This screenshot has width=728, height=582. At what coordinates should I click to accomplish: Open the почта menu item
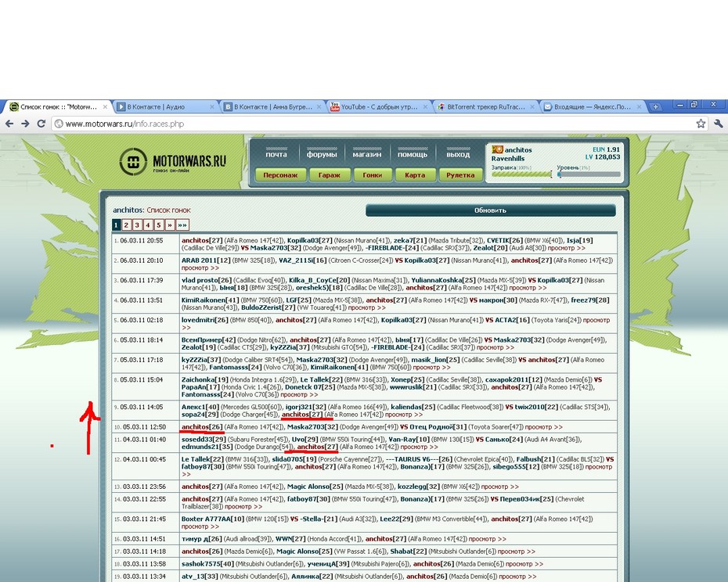pyautogui.click(x=276, y=154)
